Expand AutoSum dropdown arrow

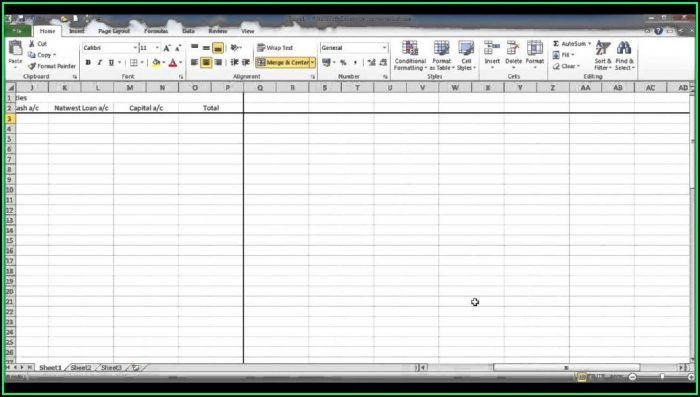tap(589, 44)
